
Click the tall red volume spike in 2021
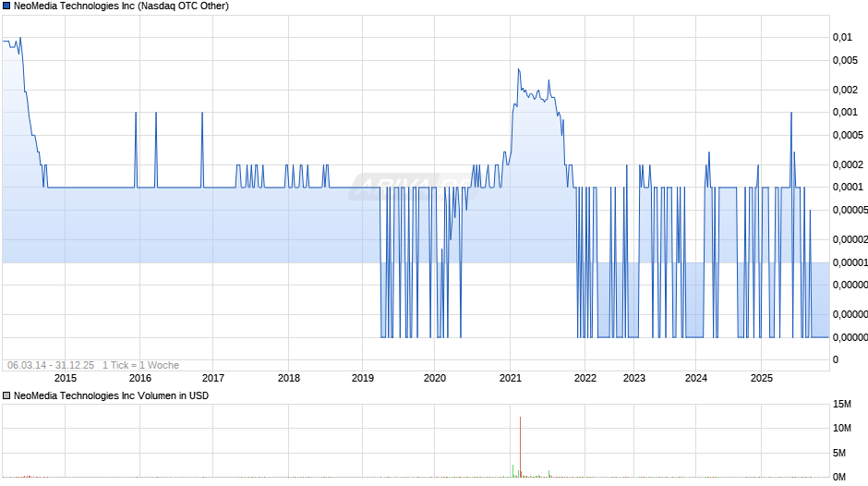pos(521,446)
